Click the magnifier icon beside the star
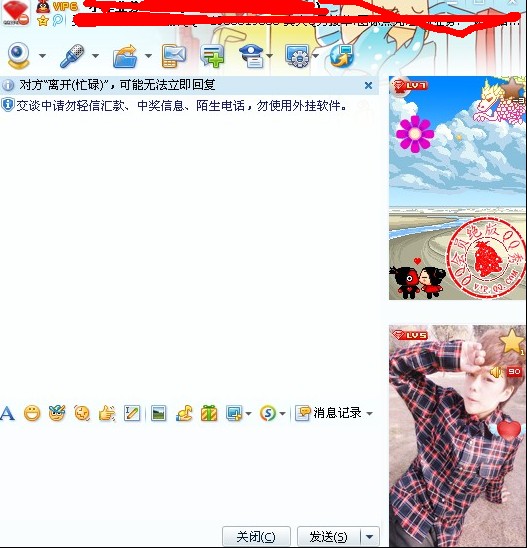Image resolution: width=527 pixels, height=548 pixels. pyautogui.click(x=58, y=20)
